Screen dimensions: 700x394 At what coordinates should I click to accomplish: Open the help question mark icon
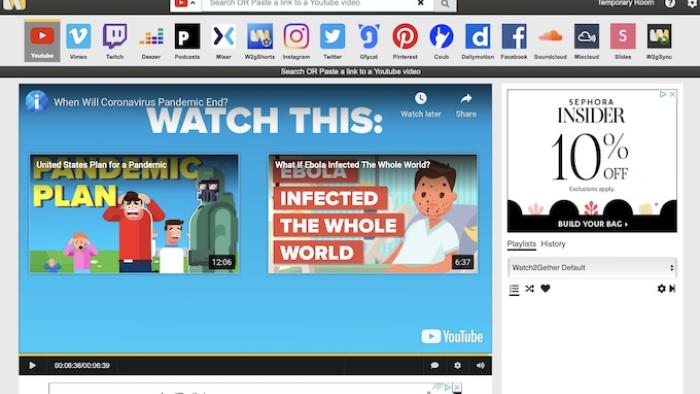[670, 3]
